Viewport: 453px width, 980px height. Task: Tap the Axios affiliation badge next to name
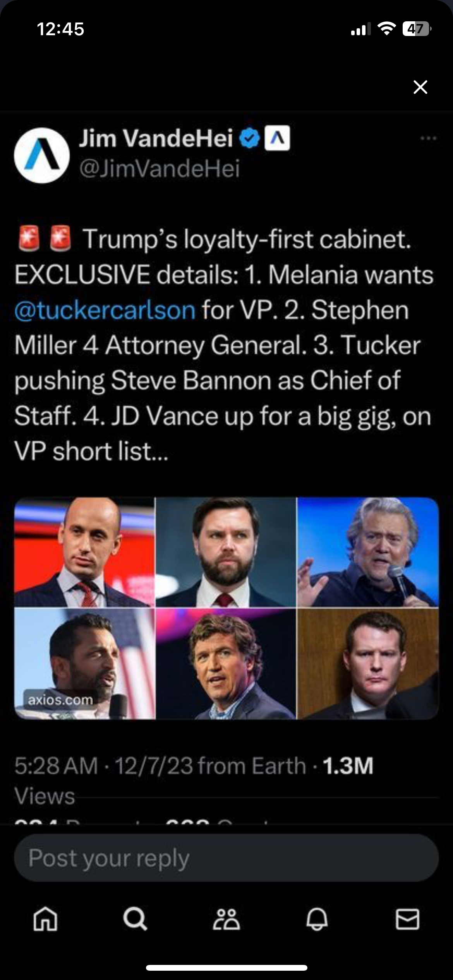tap(277, 138)
